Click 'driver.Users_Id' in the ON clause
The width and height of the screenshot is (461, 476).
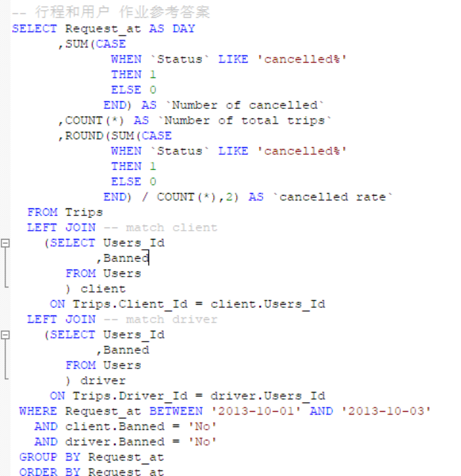(268, 396)
